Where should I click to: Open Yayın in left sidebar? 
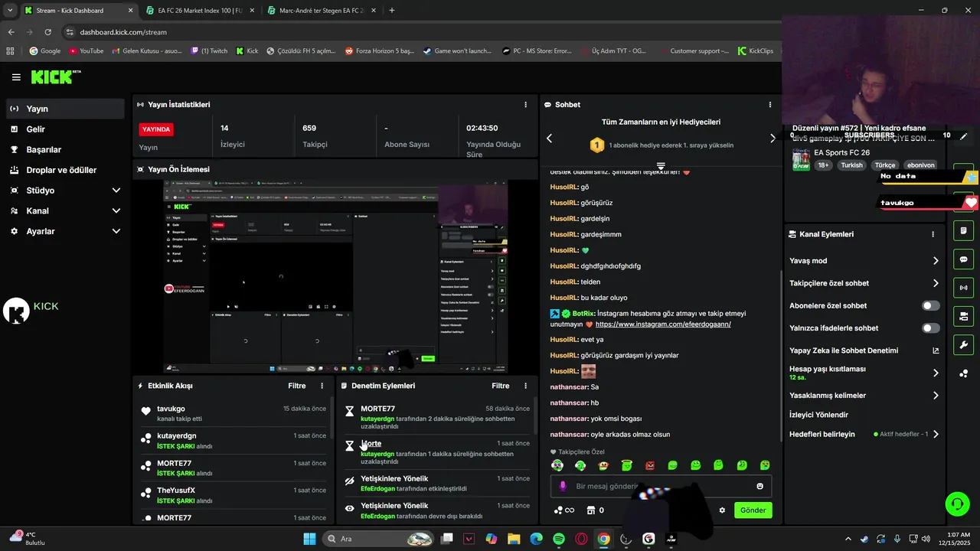[x=65, y=109]
